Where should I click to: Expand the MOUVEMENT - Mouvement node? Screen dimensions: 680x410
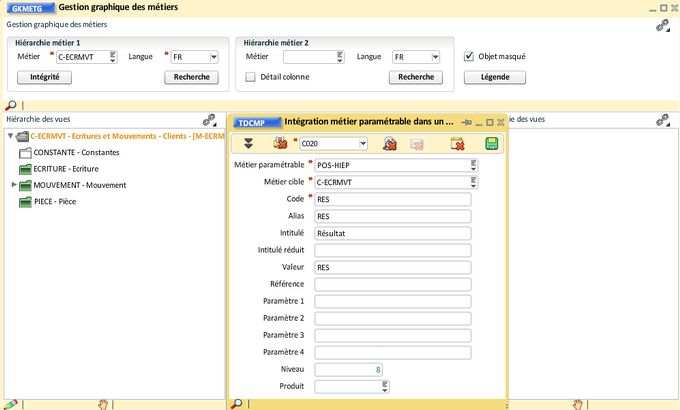14,185
